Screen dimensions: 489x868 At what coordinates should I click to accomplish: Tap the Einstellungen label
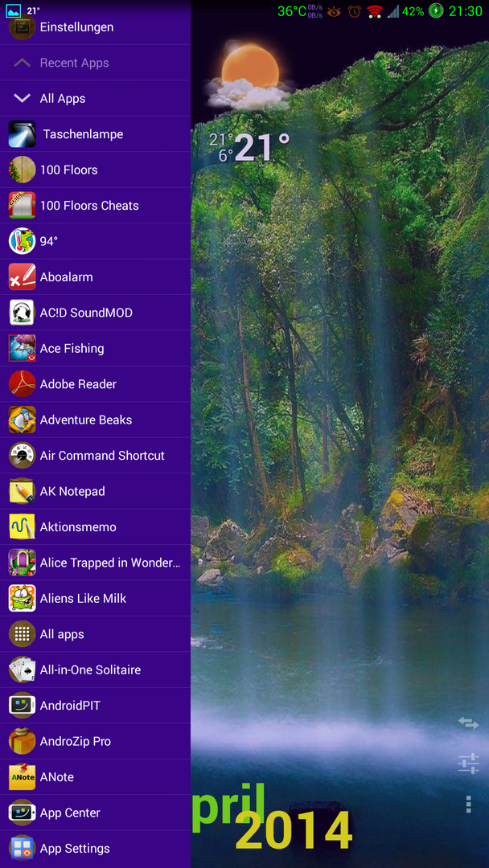[76, 27]
